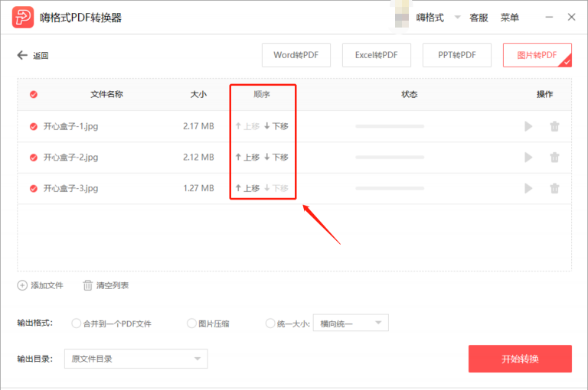The height and width of the screenshot is (390, 588).
Task: Open the 菜单 menu
Action: pos(510,18)
